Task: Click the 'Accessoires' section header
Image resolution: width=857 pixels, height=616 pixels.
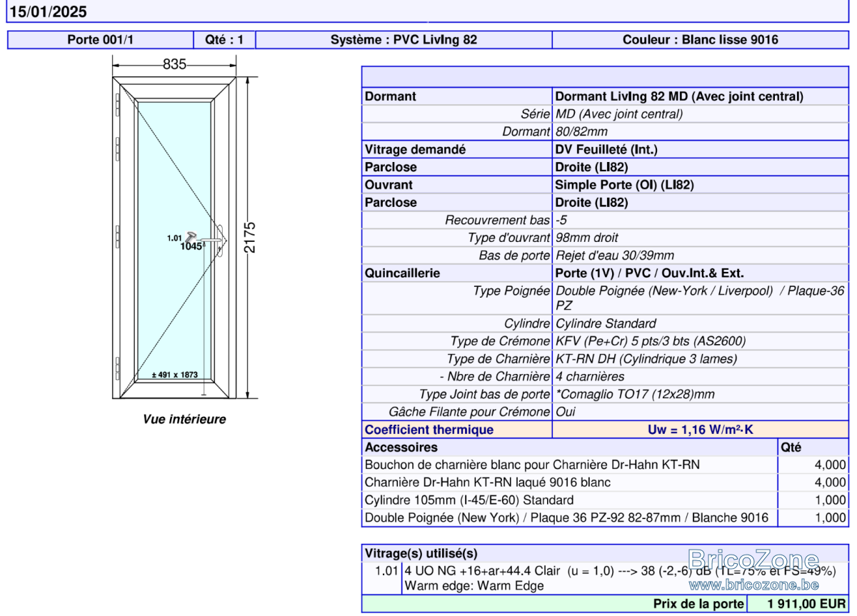Action: coord(401,448)
